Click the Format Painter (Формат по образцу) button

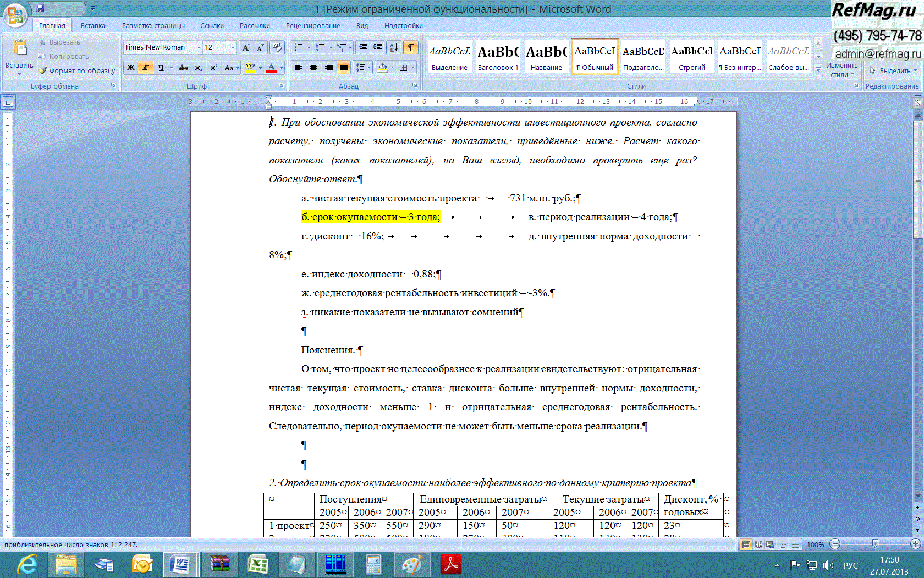[x=77, y=70]
